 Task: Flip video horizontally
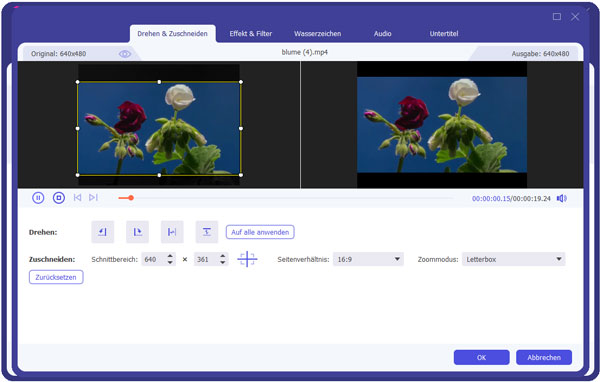172,232
